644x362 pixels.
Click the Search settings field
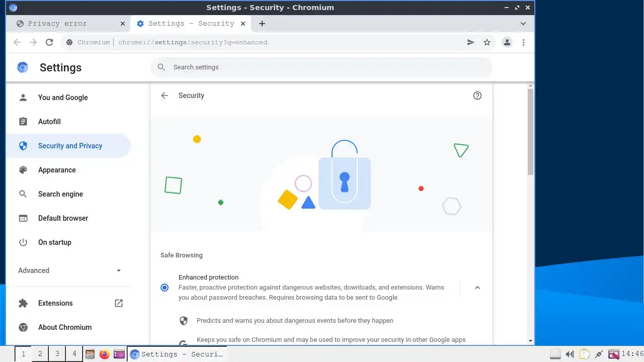click(x=322, y=67)
